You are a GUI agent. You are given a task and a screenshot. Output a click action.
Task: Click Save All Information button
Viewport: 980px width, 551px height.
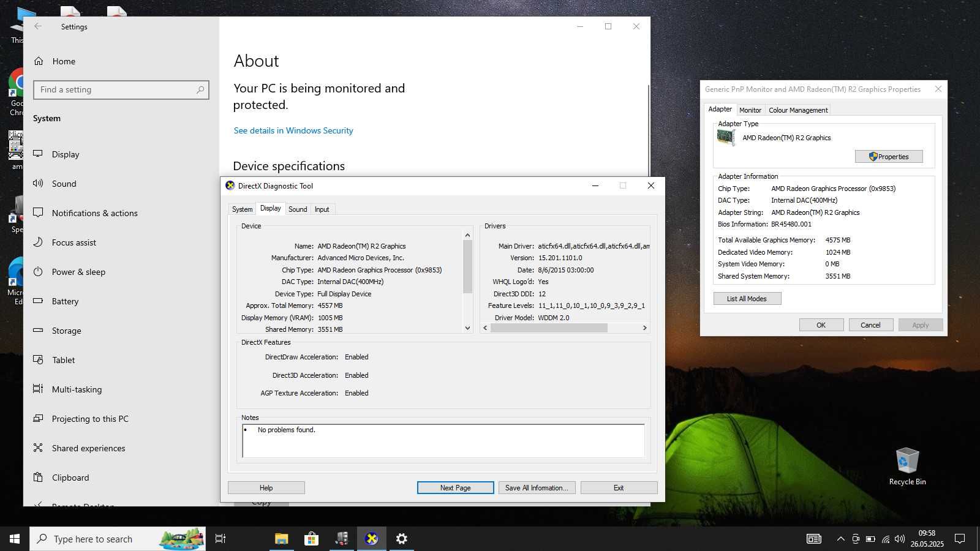(x=537, y=488)
